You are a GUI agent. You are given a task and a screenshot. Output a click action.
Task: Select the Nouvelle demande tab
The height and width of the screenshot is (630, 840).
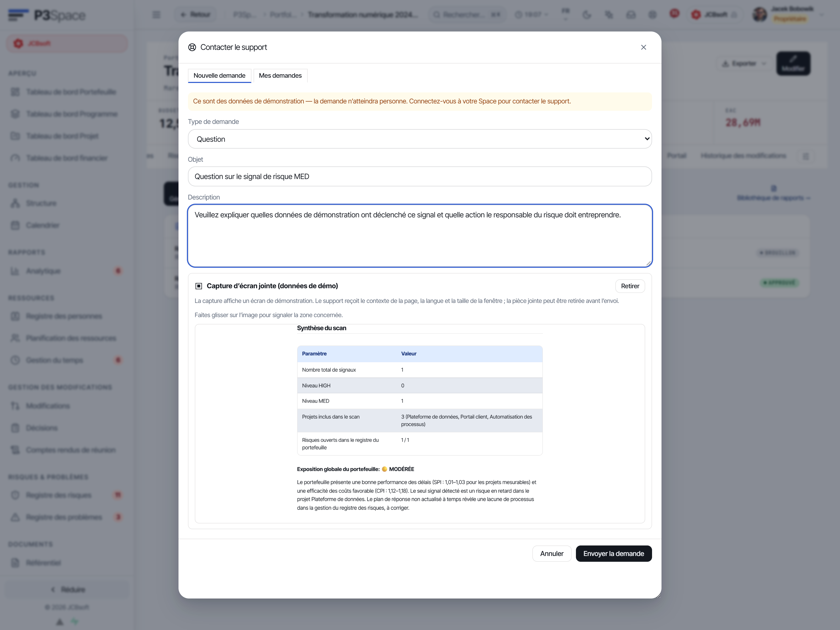(219, 76)
